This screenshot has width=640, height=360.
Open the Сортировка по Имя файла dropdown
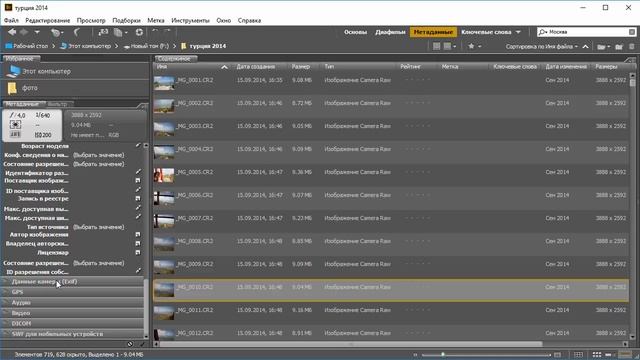(x=542, y=47)
